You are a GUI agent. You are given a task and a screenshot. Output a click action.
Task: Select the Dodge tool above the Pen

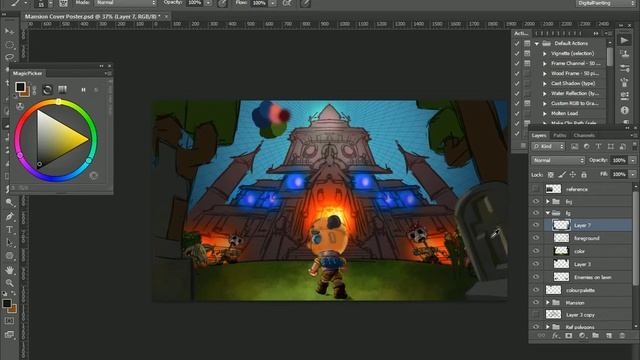(9, 203)
